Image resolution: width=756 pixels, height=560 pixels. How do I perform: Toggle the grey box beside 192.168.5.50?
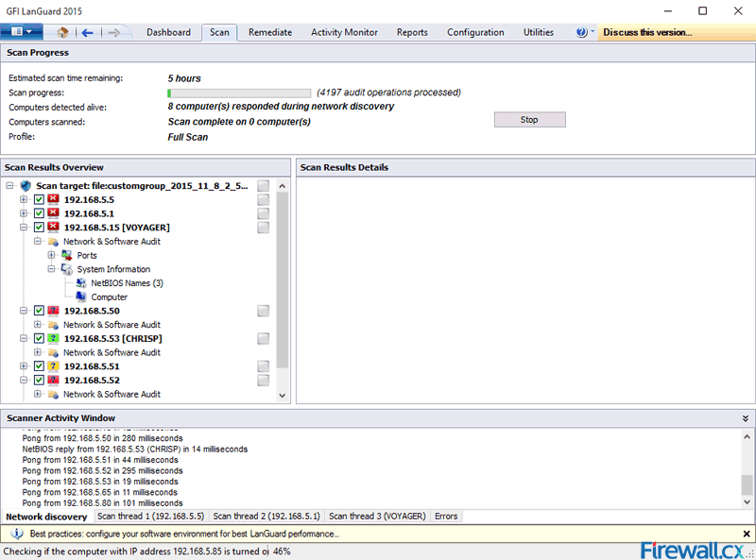coord(264,311)
